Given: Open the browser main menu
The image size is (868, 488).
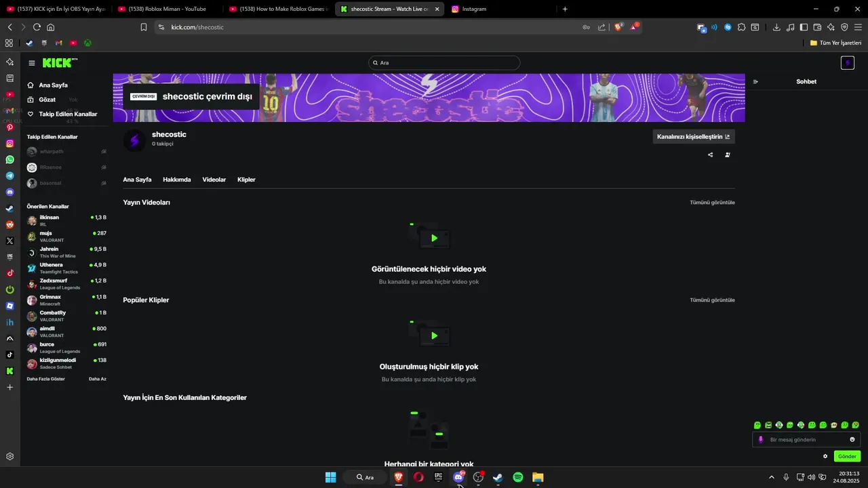Looking at the screenshot, I should click(x=858, y=27).
